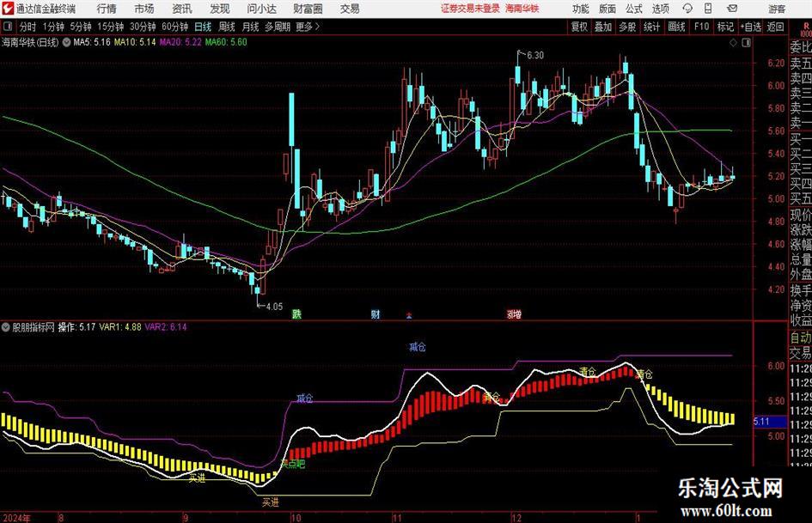Open the 行情 menu
Image resolution: width=812 pixels, height=523 pixels.
pos(107,9)
